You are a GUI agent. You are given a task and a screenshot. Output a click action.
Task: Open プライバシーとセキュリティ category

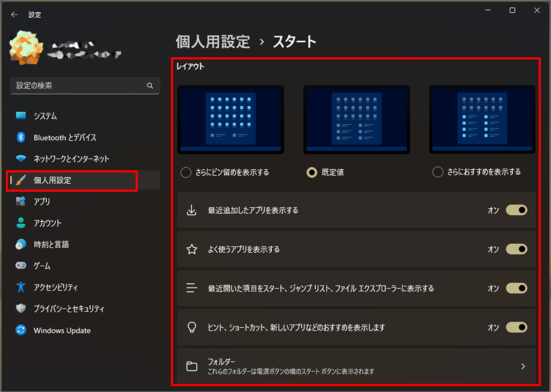(x=85, y=308)
